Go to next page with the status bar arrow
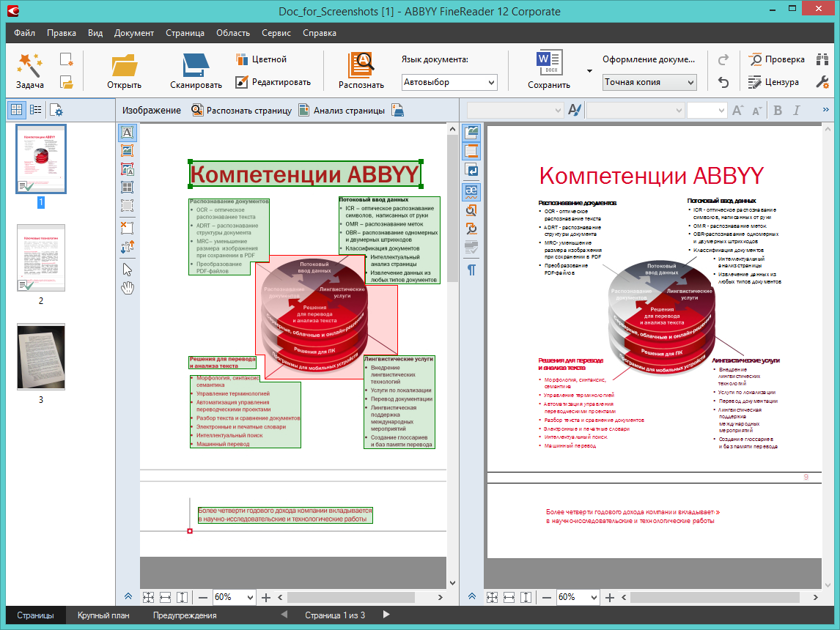840x630 pixels. click(386, 615)
